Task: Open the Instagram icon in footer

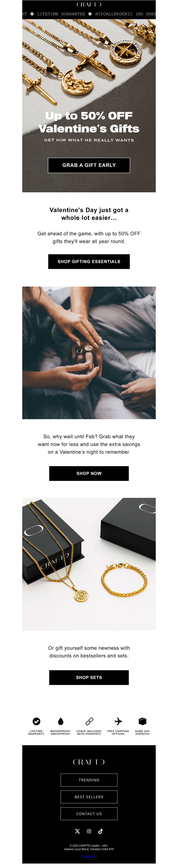Action: [x=89, y=831]
